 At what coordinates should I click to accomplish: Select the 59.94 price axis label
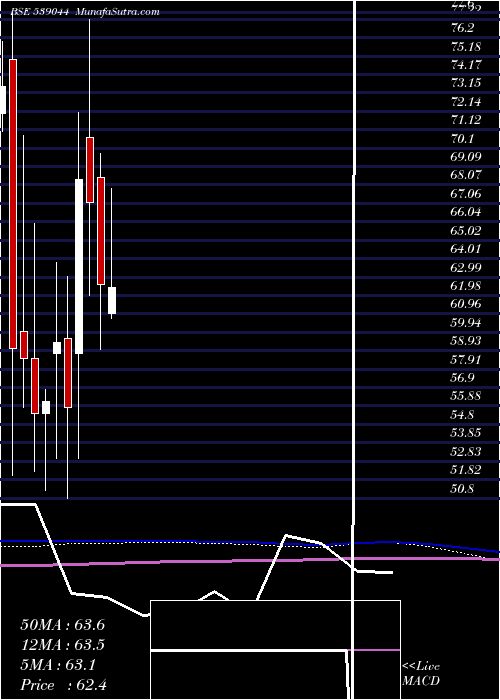tap(467, 322)
